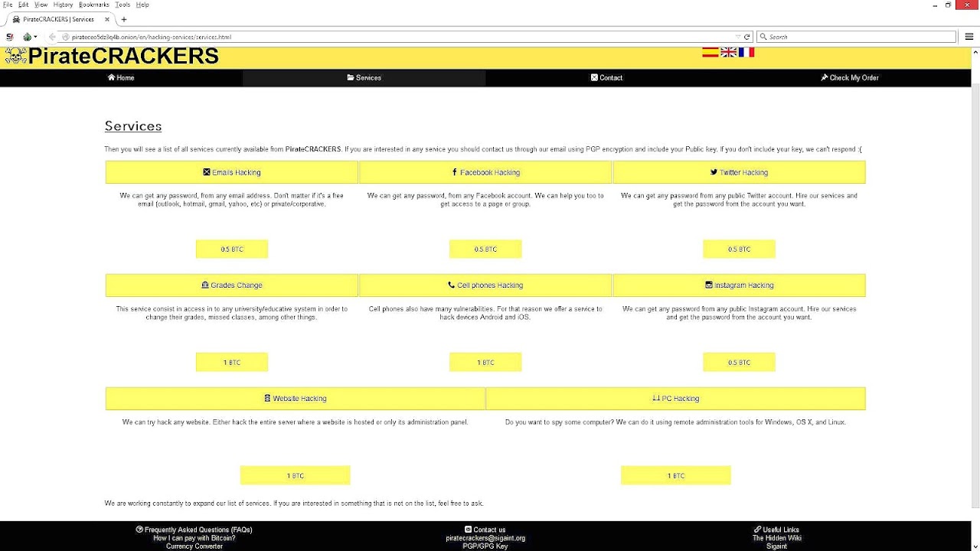
Task: Open Frequently Asked Questions (FAQs) link
Action: pyautogui.click(x=194, y=530)
